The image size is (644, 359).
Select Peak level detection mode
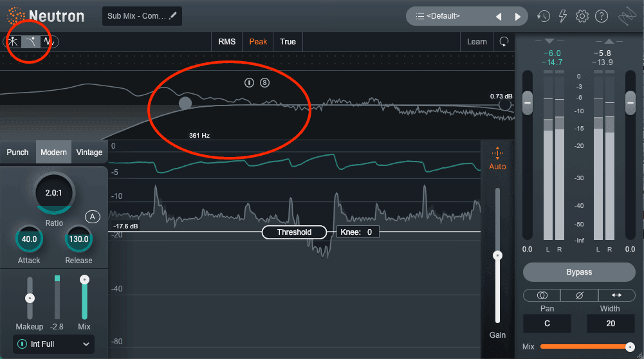[x=258, y=41]
